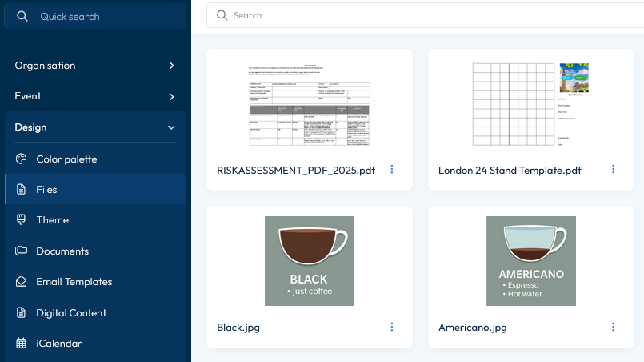Open three-dot menu for London 24 Stand Template.pdf
This screenshot has width=644, height=362.
click(x=614, y=169)
